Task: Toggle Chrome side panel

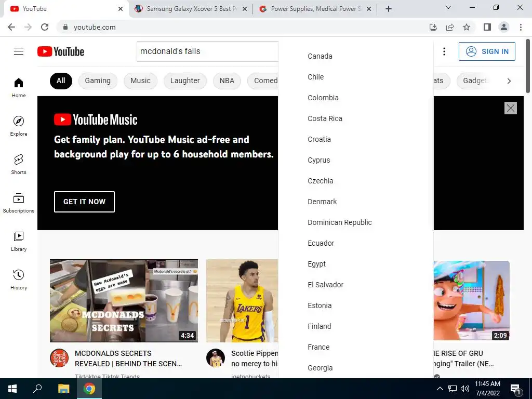Action: click(x=487, y=27)
